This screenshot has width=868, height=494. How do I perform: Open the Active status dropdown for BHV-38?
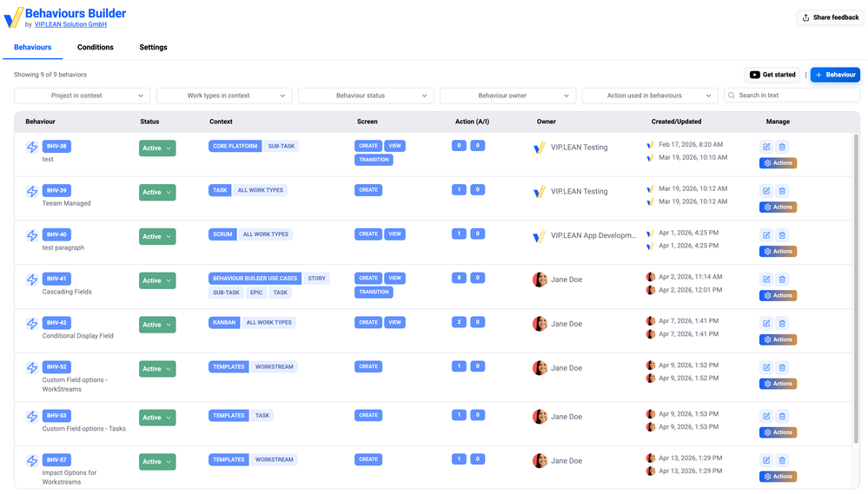tap(157, 148)
